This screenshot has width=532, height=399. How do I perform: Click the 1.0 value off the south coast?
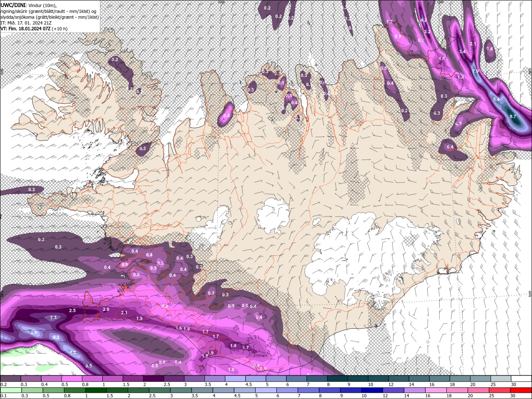click(x=231, y=369)
